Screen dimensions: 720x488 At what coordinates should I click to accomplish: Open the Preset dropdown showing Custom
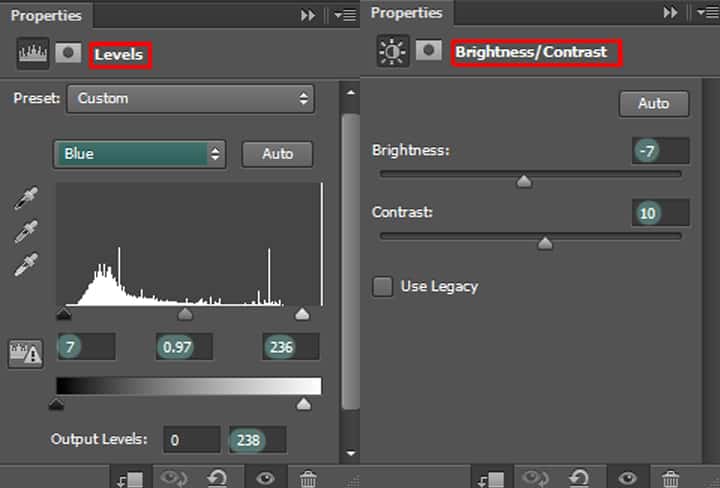pyautogui.click(x=190, y=99)
